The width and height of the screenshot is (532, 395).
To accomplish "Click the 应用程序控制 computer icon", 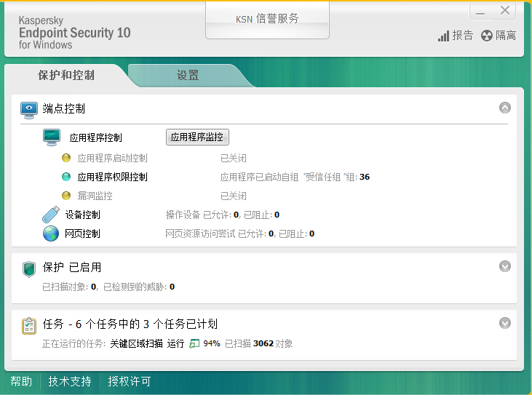I will (x=52, y=137).
